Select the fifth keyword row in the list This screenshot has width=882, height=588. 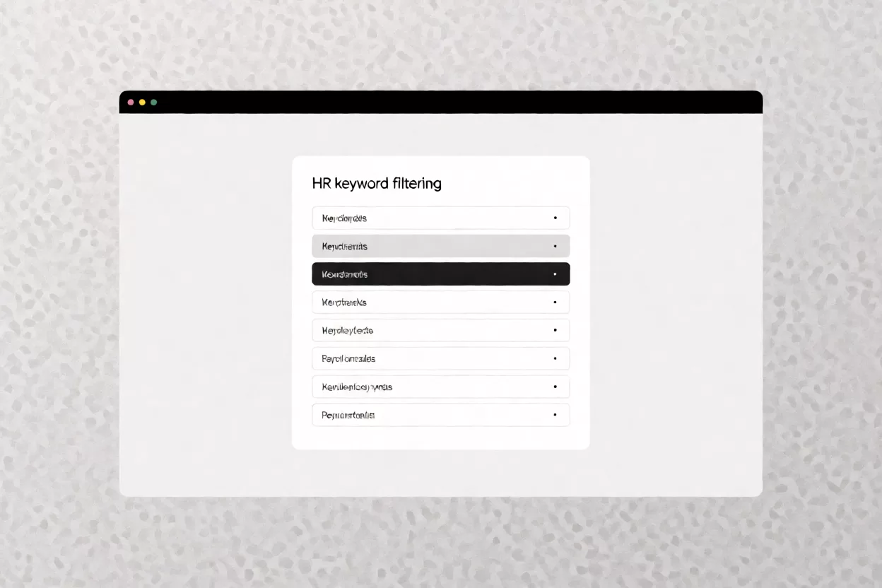(441, 330)
